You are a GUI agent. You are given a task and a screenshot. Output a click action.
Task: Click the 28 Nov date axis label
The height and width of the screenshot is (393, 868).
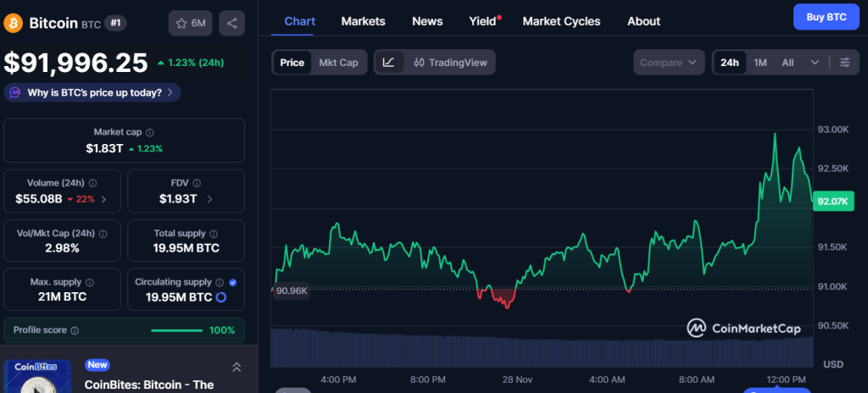pyautogui.click(x=516, y=379)
